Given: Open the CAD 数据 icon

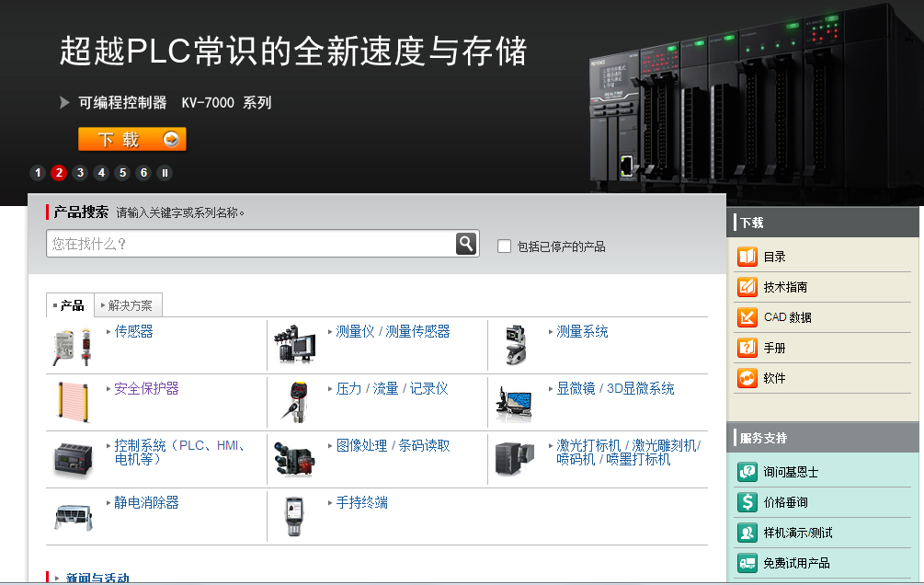Looking at the screenshot, I should coord(747,317).
